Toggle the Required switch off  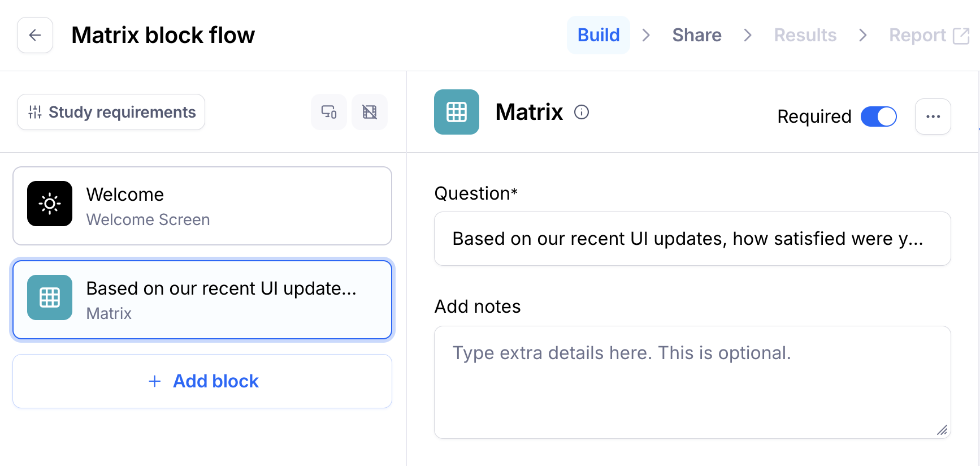coord(878,116)
